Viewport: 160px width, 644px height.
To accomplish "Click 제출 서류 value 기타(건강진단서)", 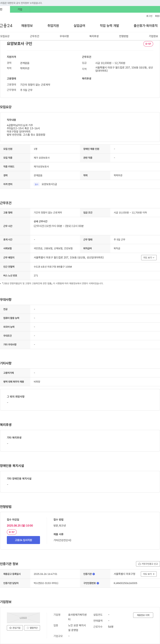I will tap(62, 540).
